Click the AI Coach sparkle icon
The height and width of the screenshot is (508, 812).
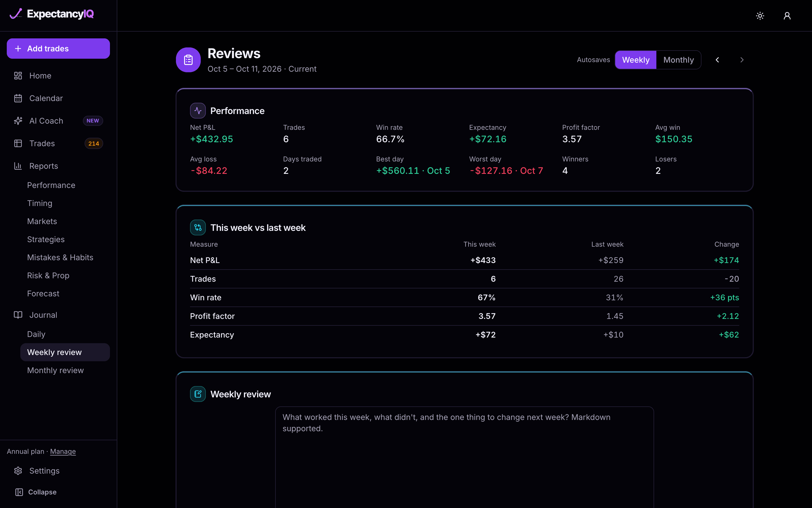18,121
